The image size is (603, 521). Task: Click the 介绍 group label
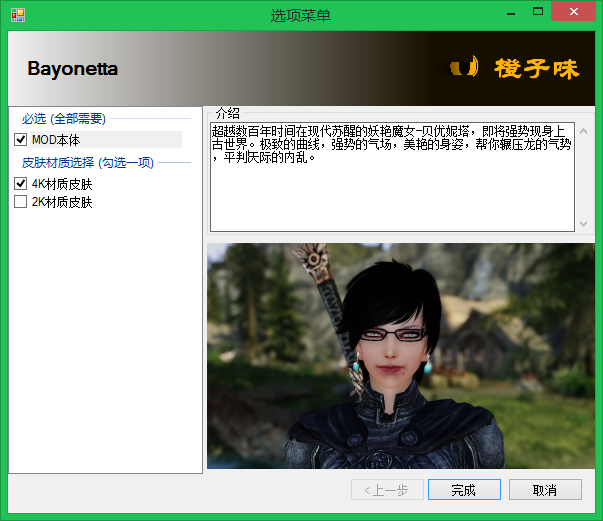[227, 113]
